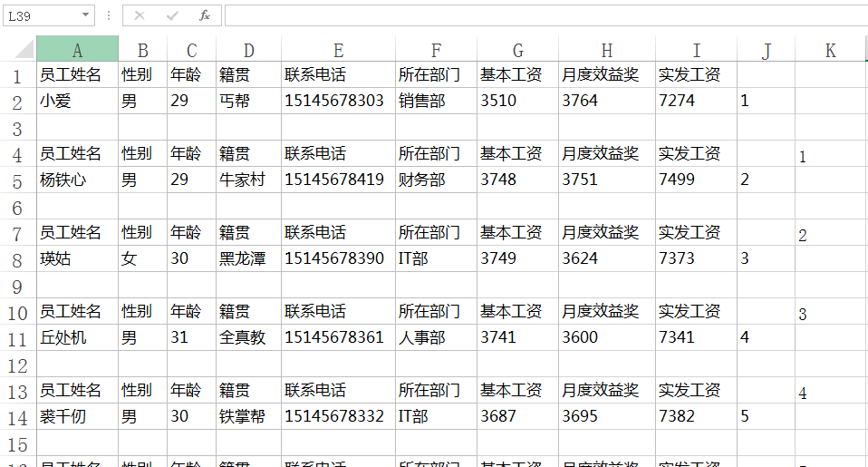Click phone number cell 15145678419

(338, 180)
